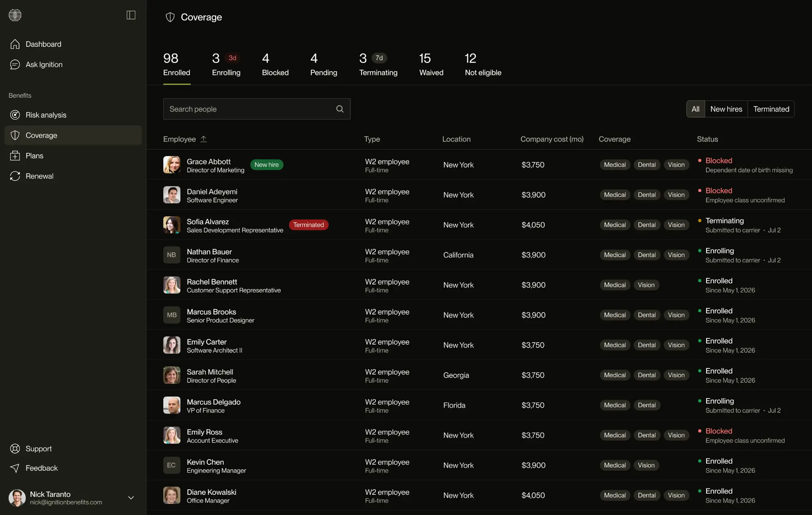
Task: Switch to the 98 Enrolled tab
Action: 177,65
